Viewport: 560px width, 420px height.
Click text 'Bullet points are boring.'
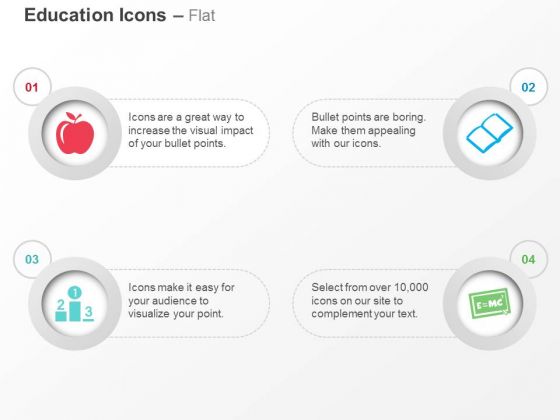click(369, 117)
